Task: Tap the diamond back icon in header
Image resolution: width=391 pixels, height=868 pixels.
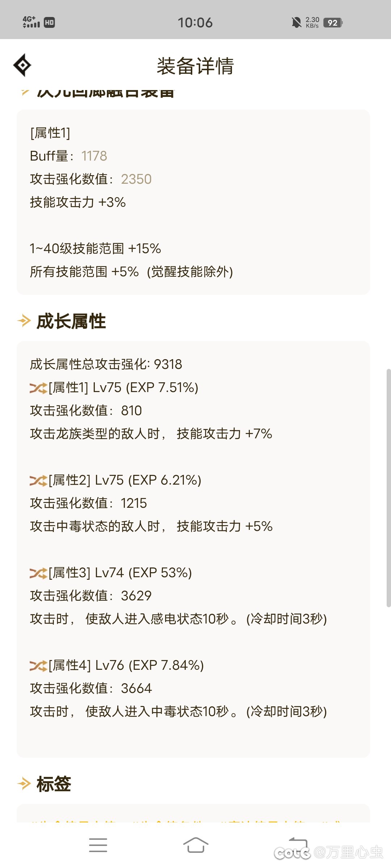Action: point(22,65)
